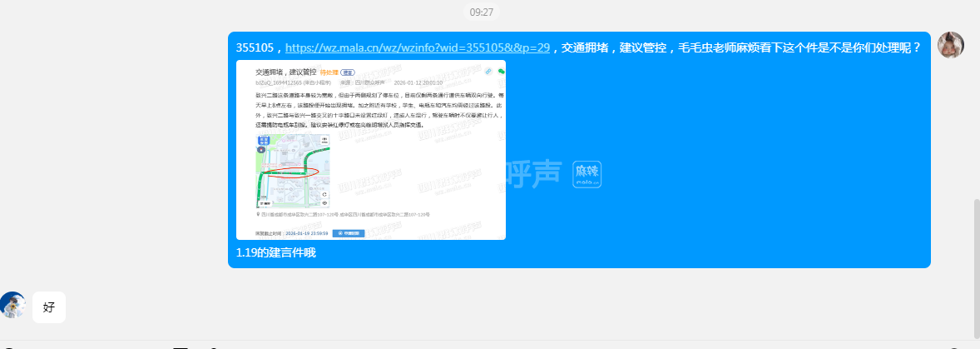Select the "好" reply bubble
Viewport: 980px width, 349px height.
coord(49,307)
